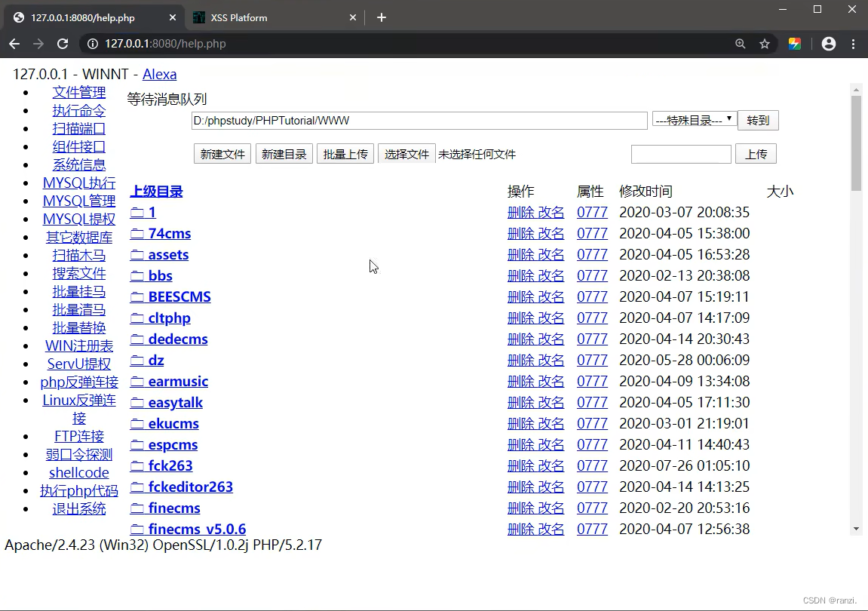Click the 上传 button
The height and width of the screenshot is (611, 868).
756,154
